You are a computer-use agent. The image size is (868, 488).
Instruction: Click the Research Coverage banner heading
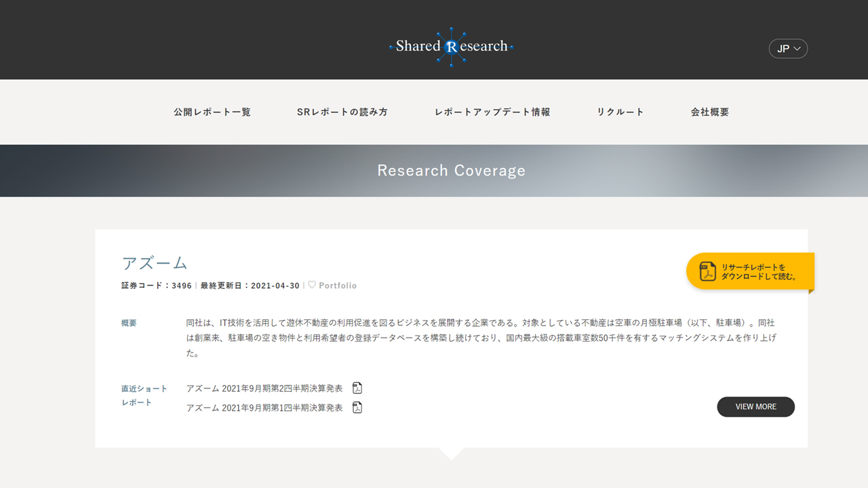[x=452, y=170]
